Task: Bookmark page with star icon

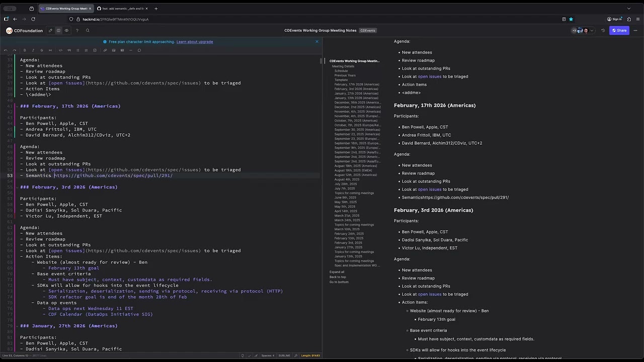Action: [571, 19]
